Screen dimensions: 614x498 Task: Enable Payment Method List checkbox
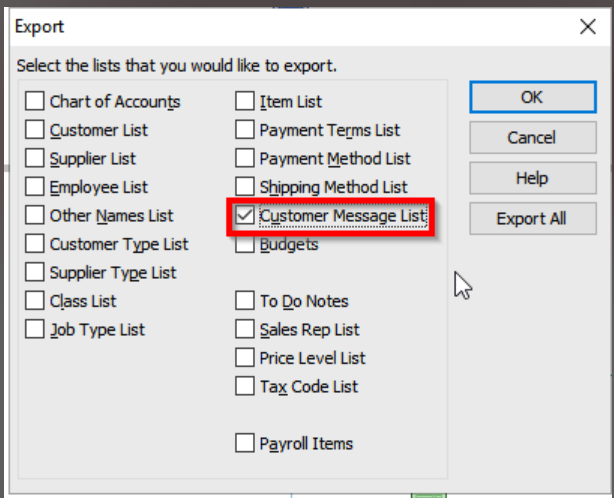pyautogui.click(x=245, y=158)
